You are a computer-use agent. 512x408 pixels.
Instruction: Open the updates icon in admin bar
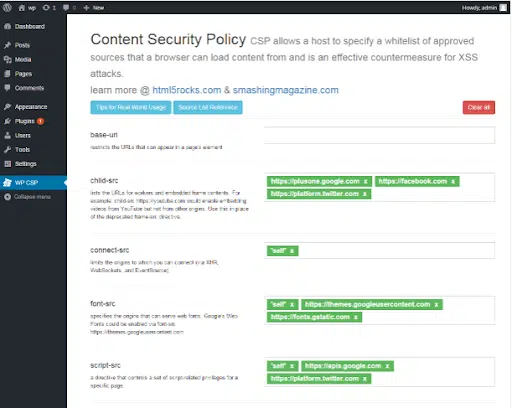click(x=46, y=8)
